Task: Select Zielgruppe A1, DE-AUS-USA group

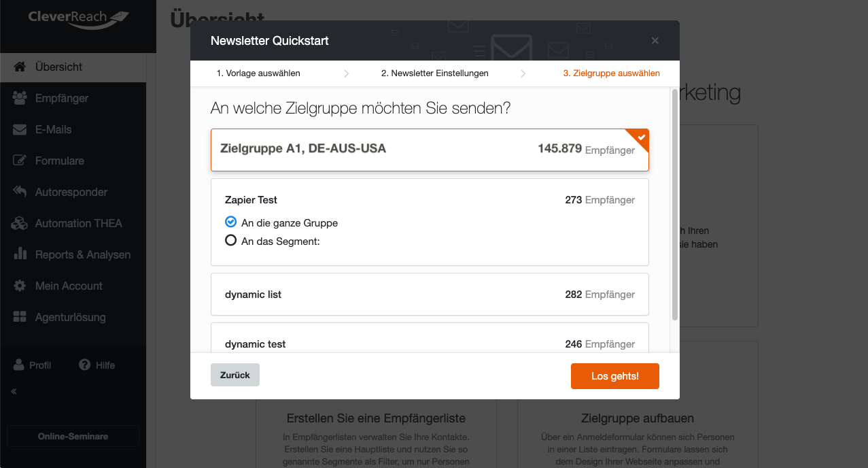Action: click(430, 150)
